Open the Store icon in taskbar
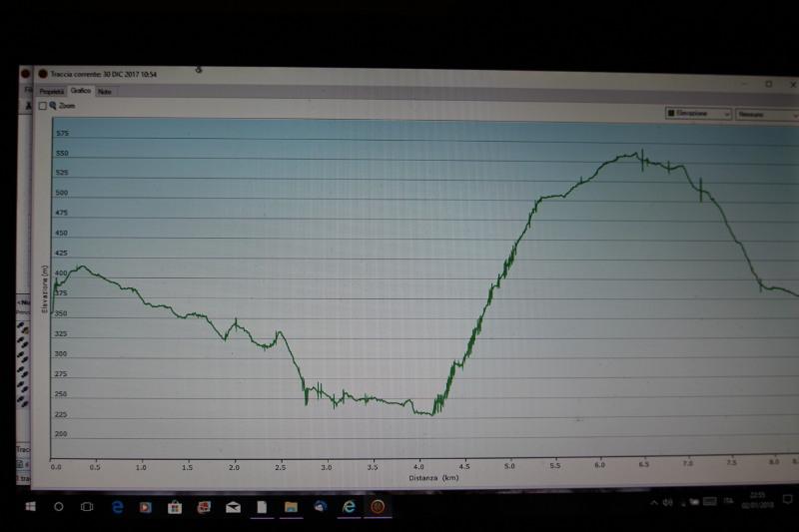799x532 pixels. click(x=175, y=506)
